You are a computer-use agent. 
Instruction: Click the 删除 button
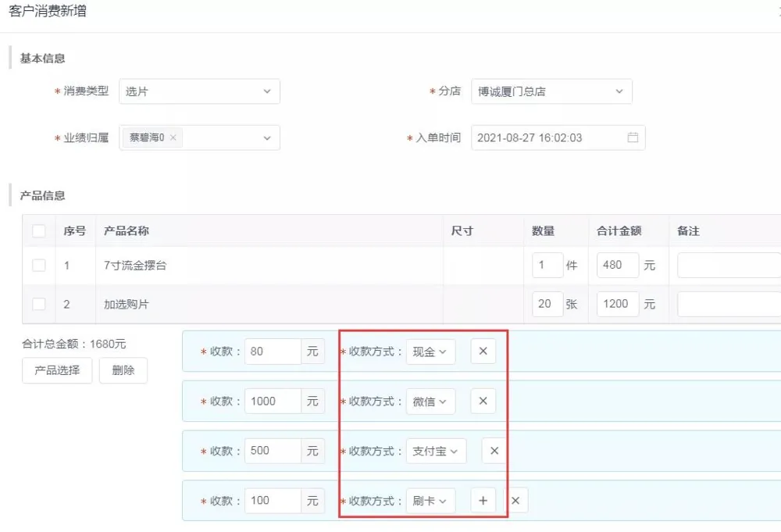tap(123, 370)
